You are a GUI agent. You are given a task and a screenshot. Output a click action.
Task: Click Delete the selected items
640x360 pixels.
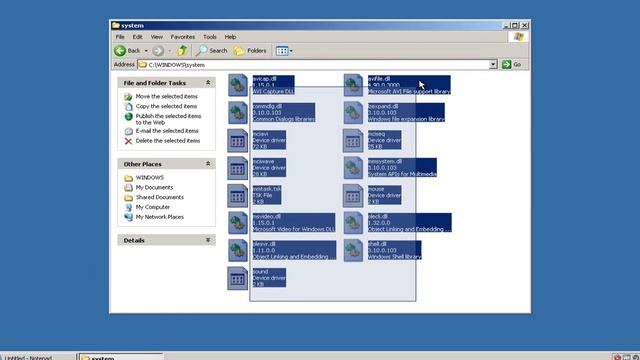[168, 140]
